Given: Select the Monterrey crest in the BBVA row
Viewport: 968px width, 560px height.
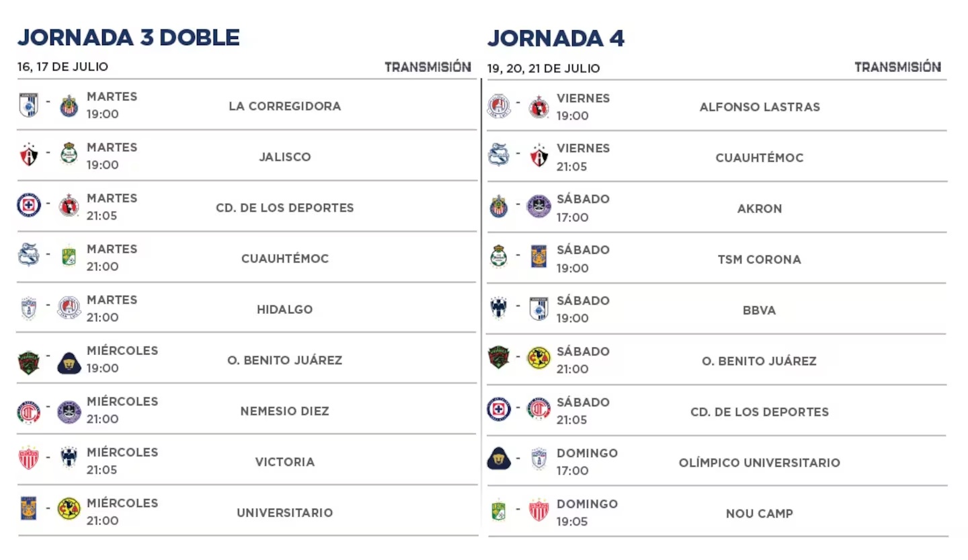Looking at the screenshot, I should pyautogui.click(x=499, y=308).
